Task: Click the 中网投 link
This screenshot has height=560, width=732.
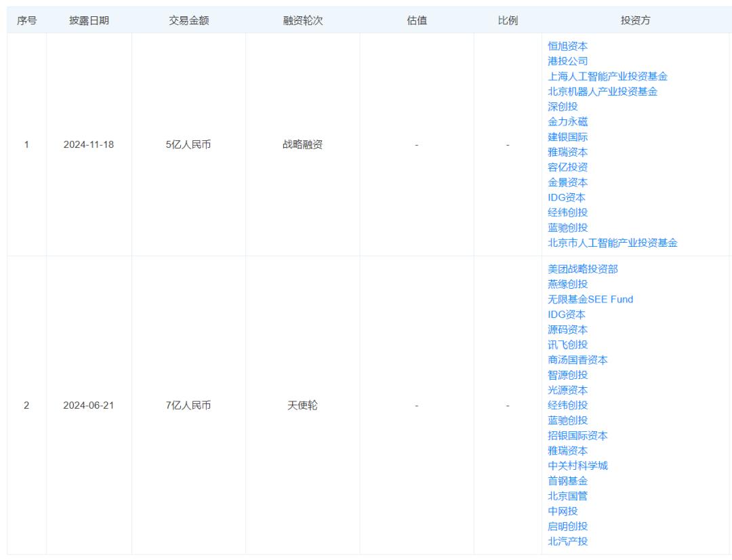Action: pyautogui.click(x=563, y=511)
